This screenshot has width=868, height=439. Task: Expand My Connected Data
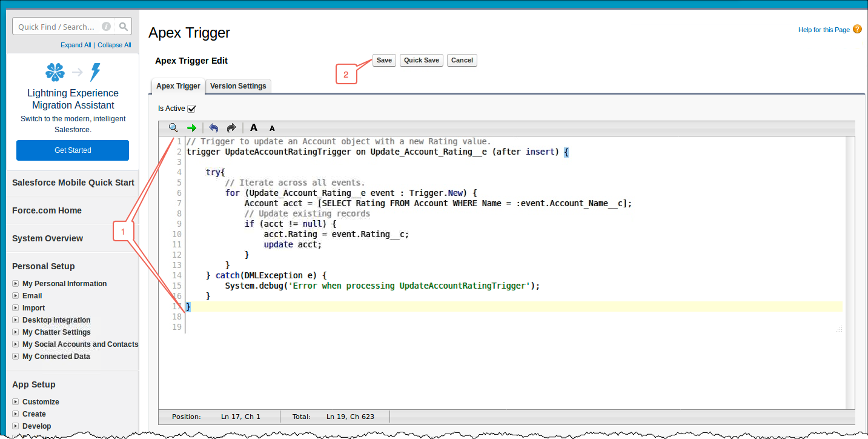[x=16, y=357]
